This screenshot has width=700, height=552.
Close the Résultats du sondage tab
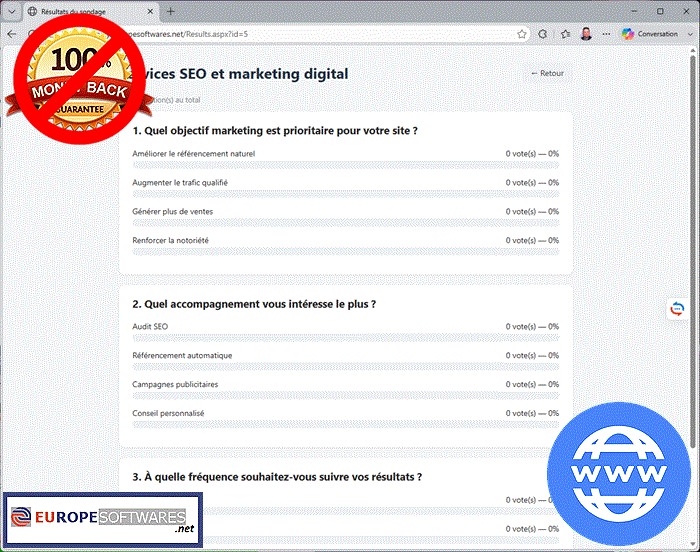tap(150, 12)
